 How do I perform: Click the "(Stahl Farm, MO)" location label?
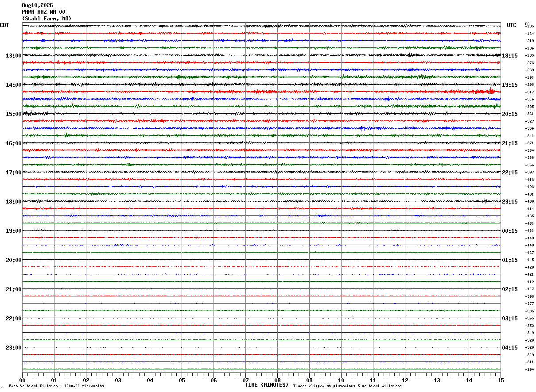coord(47,19)
